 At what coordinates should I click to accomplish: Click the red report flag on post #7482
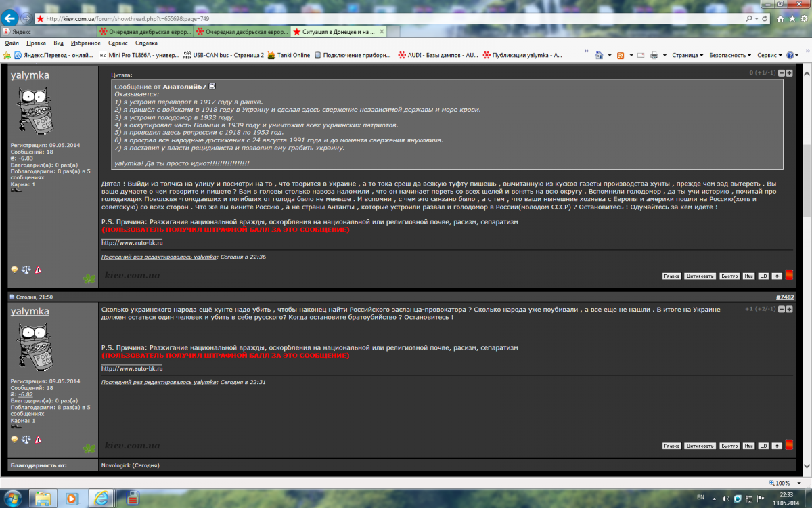click(x=789, y=445)
